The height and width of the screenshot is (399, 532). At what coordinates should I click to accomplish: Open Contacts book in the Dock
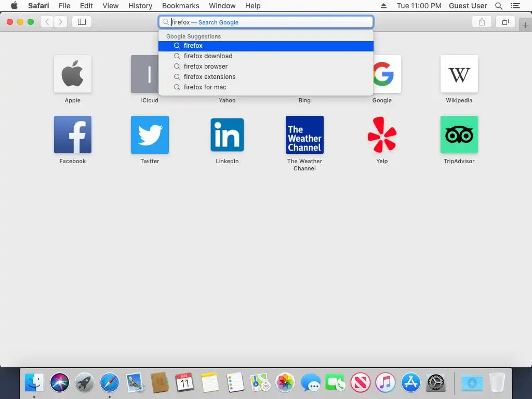pos(159,382)
